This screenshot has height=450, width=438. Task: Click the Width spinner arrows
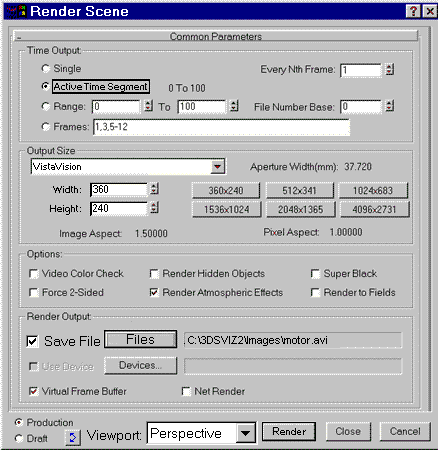click(154, 189)
